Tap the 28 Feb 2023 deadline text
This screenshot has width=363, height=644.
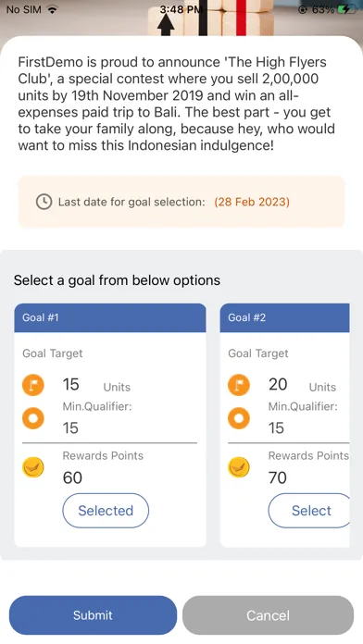pos(252,202)
